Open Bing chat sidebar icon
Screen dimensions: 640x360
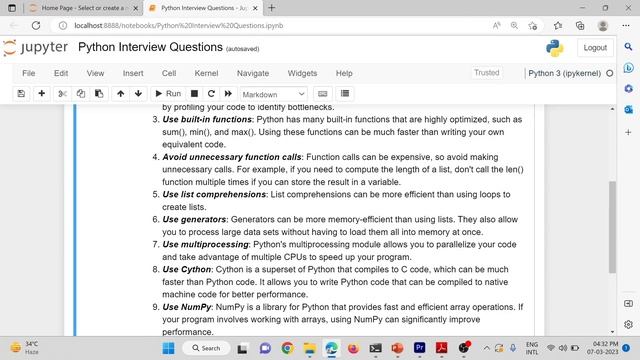tap(629, 68)
